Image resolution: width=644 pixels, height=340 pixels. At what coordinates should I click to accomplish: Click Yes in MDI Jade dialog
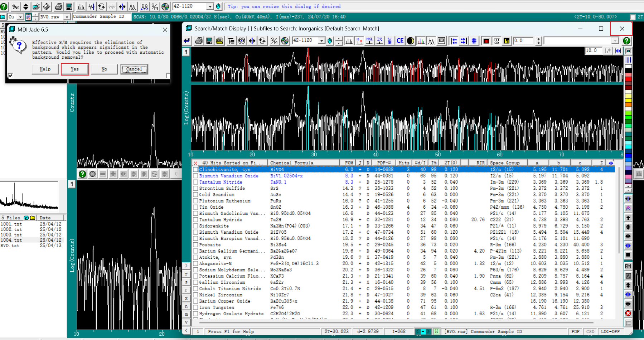point(75,69)
